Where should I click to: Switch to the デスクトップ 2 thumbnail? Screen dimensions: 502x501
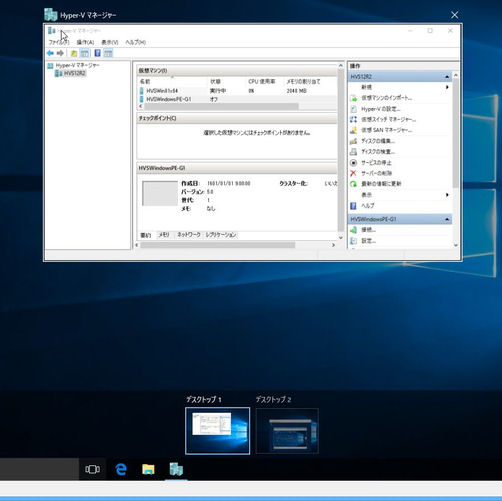click(x=287, y=431)
